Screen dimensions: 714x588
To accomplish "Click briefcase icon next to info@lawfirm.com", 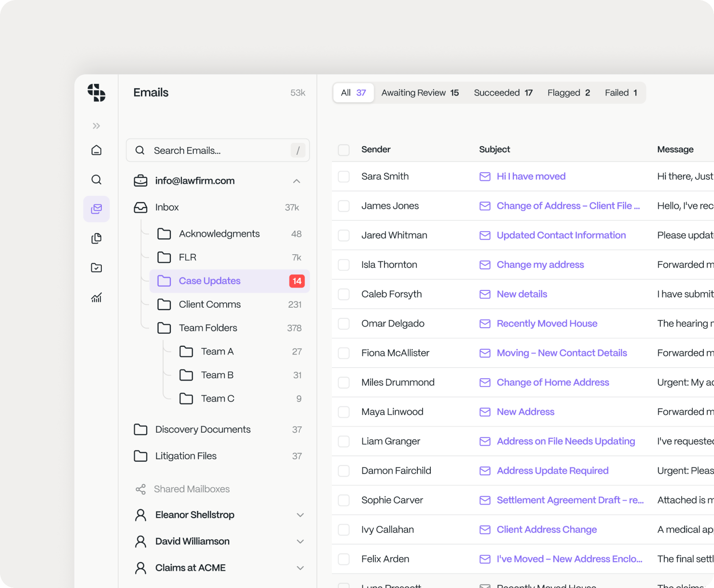I will (140, 181).
